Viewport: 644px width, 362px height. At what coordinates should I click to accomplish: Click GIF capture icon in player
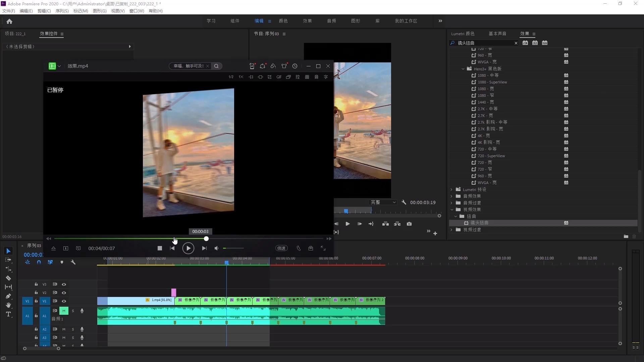pos(279,77)
